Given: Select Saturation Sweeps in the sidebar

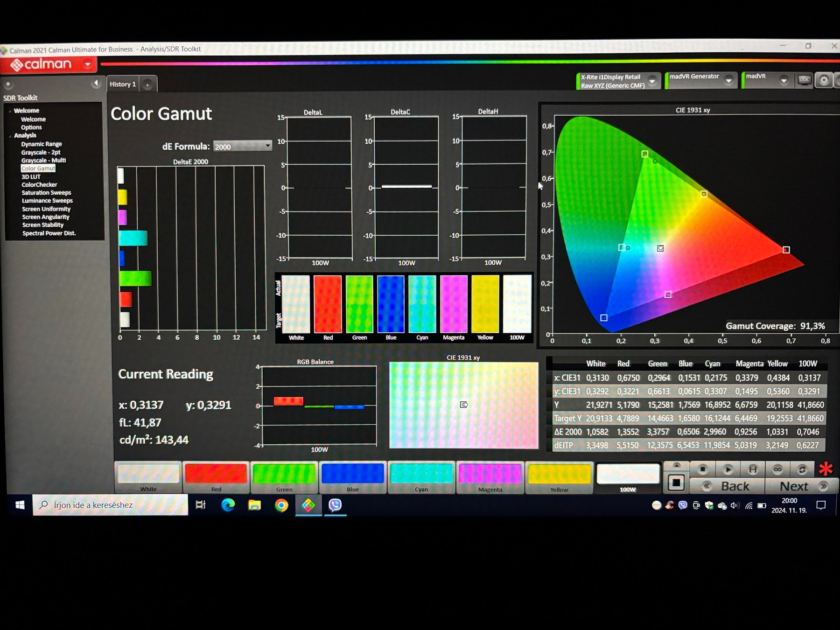Looking at the screenshot, I should tap(46, 193).
